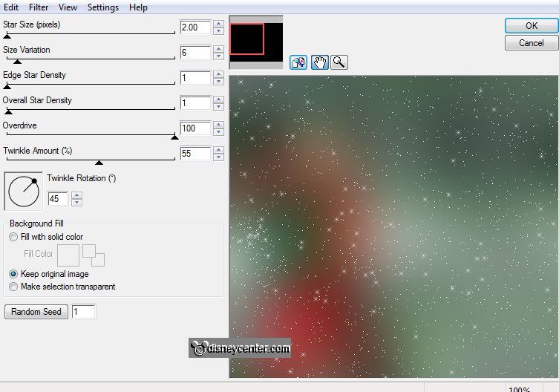The width and height of the screenshot is (559, 392).
Task: Open the Edit menu
Action: tap(11, 7)
